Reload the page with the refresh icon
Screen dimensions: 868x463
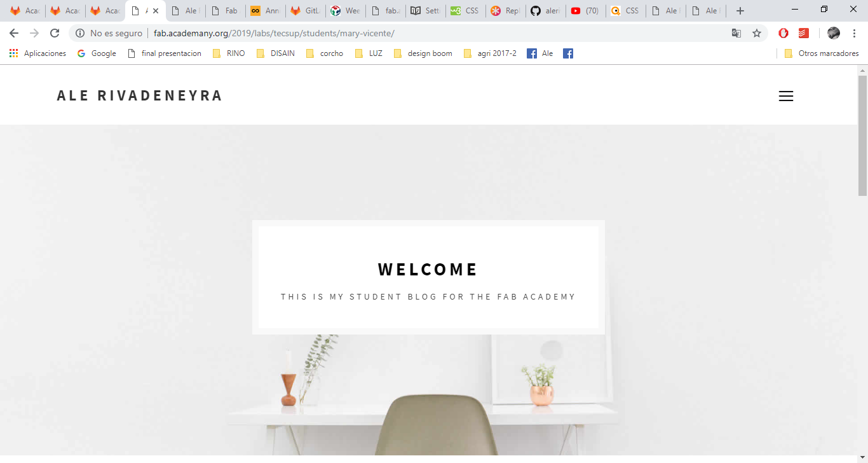click(55, 33)
